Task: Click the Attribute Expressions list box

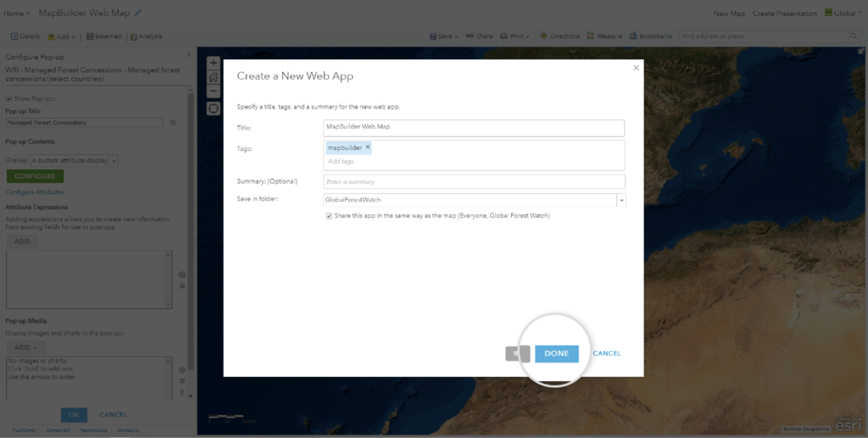Action: point(89,280)
